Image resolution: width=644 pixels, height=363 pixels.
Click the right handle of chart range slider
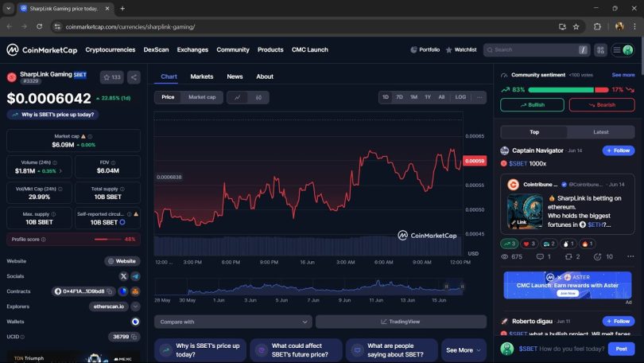coord(462,287)
